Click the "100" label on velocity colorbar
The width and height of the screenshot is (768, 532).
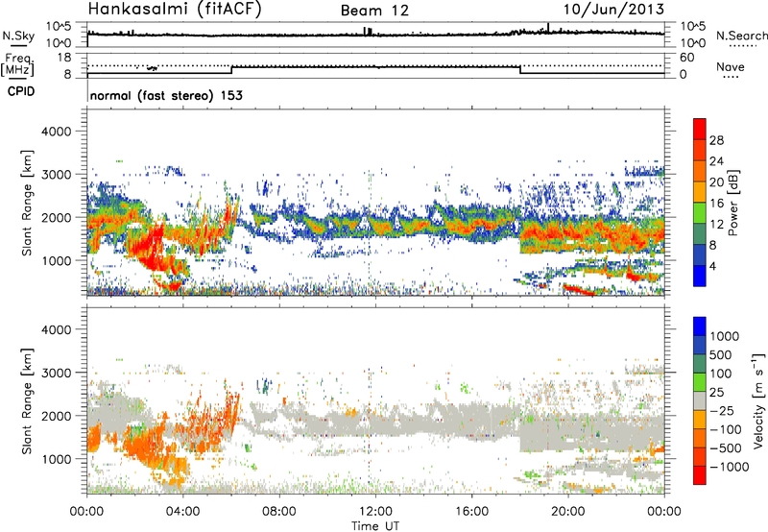pos(723,374)
